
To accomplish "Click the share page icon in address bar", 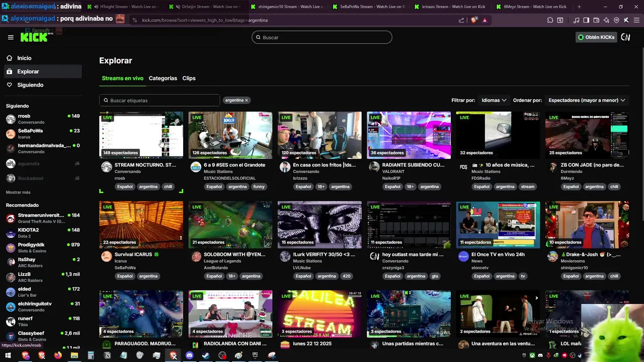I will point(461,20).
